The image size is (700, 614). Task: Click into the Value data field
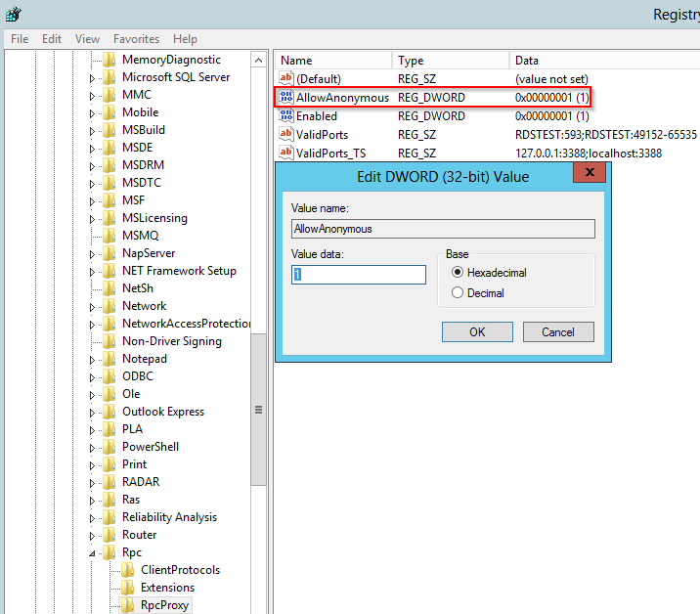359,275
